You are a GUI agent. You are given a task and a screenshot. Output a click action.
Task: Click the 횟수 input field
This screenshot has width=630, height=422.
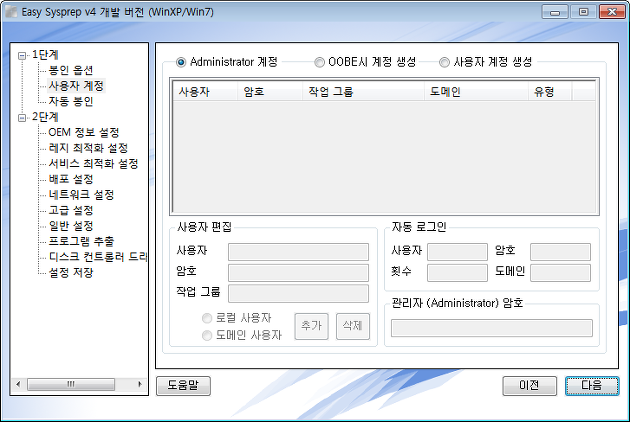[458, 273]
